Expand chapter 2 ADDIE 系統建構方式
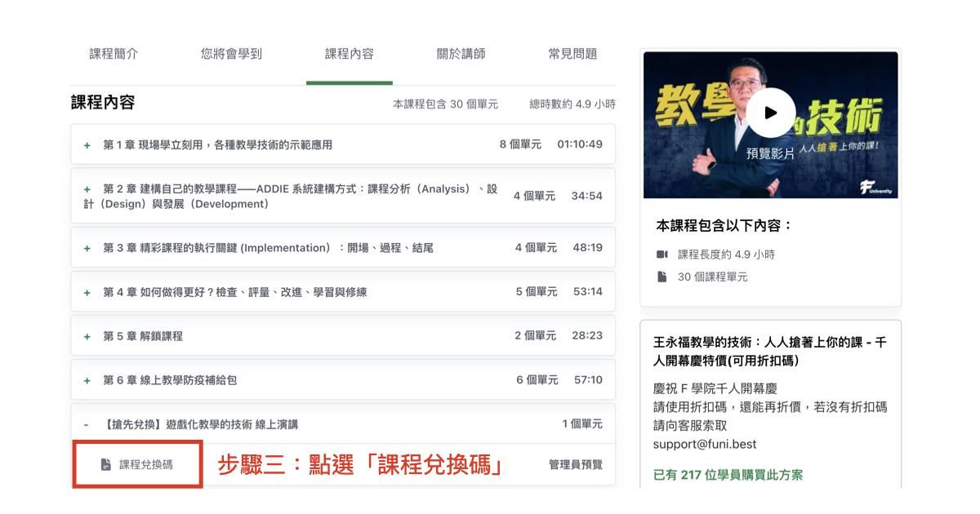 click(87, 189)
